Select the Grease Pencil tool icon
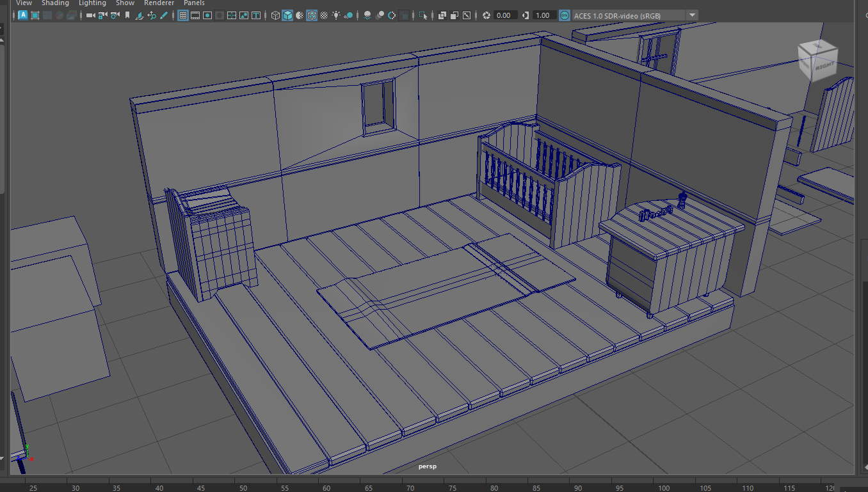Image resolution: width=868 pixels, height=492 pixels. (163, 15)
